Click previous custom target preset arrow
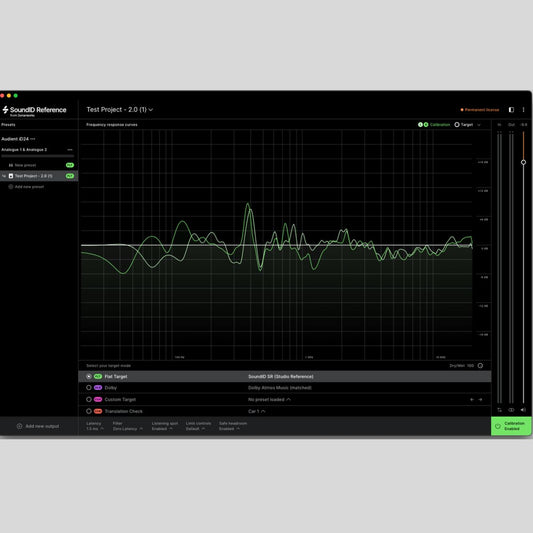The height and width of the screenshot is (533, 533). pos(472,399)
